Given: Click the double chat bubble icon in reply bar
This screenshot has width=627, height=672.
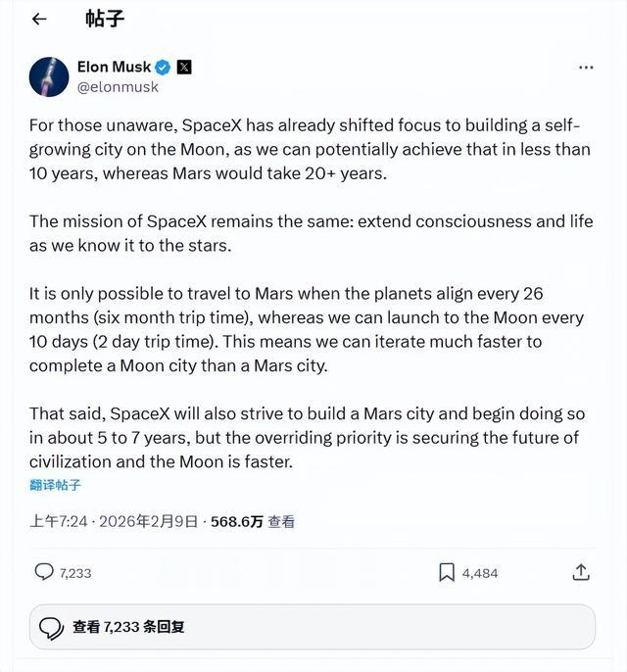Looking at the screenshot, I should pos(52,627).
